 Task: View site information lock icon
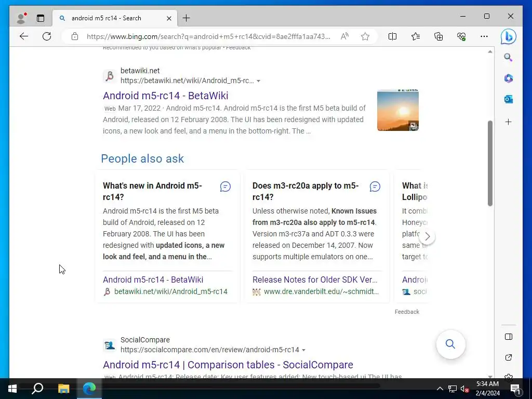click(x=75, y=36)
